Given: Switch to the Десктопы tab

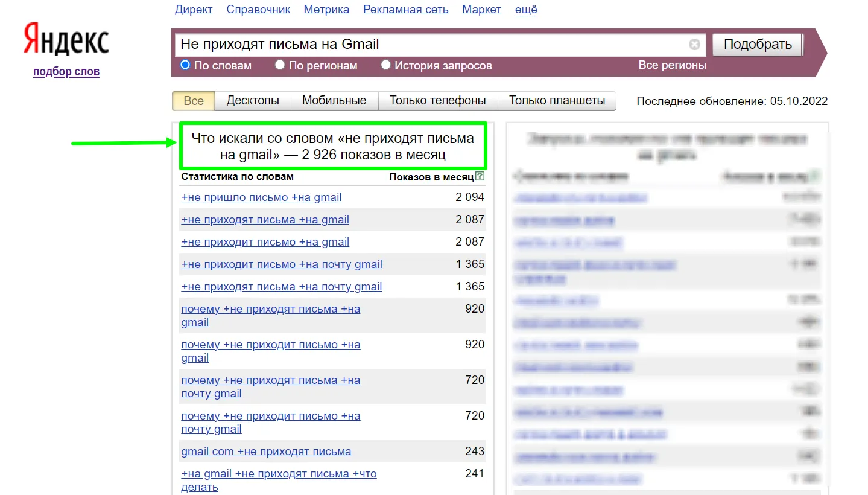Looking at the screenshot, I should [253, 101].
